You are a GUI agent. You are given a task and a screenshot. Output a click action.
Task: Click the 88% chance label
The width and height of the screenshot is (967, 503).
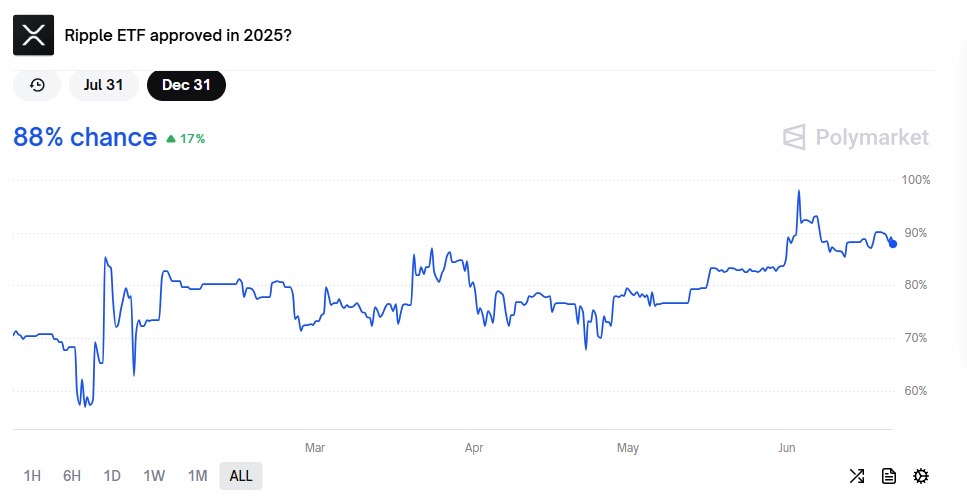[x=85, y=137]
